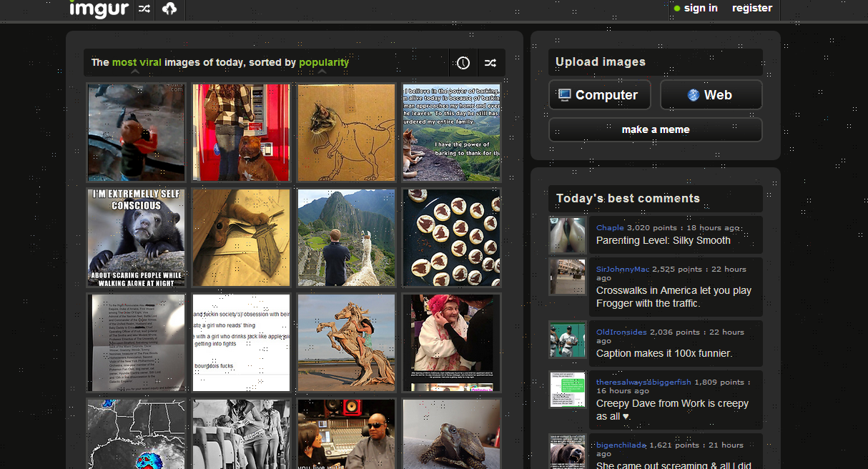Open the dog at red kiosk thumbnail
The width and height of the screenshot is (868, 469).
pos(241,132)
